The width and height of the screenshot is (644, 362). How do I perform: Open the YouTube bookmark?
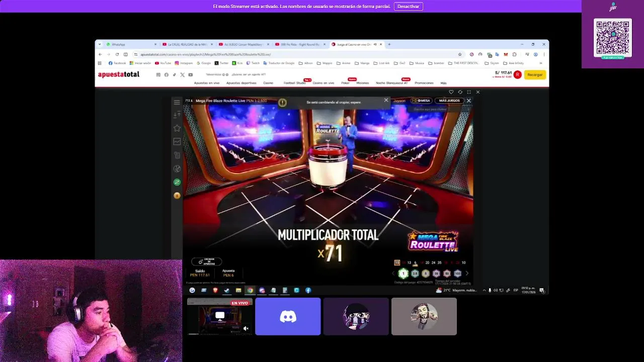(x=163, y=63)
